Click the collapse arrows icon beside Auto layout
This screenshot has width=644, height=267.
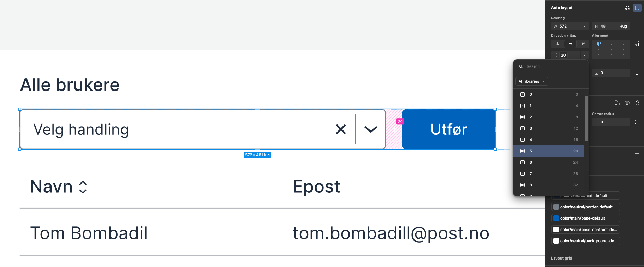tap(627, 8)
